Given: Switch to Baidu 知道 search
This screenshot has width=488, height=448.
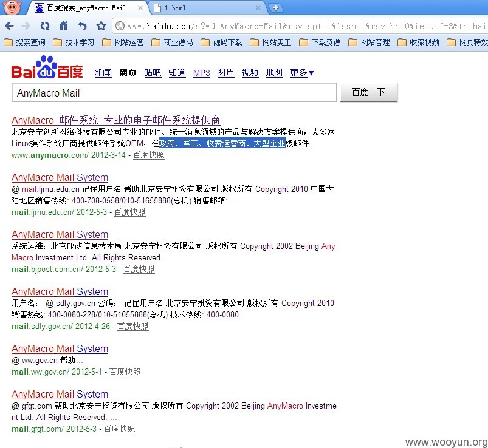Looking at the screenshot, I should point(177,73).
